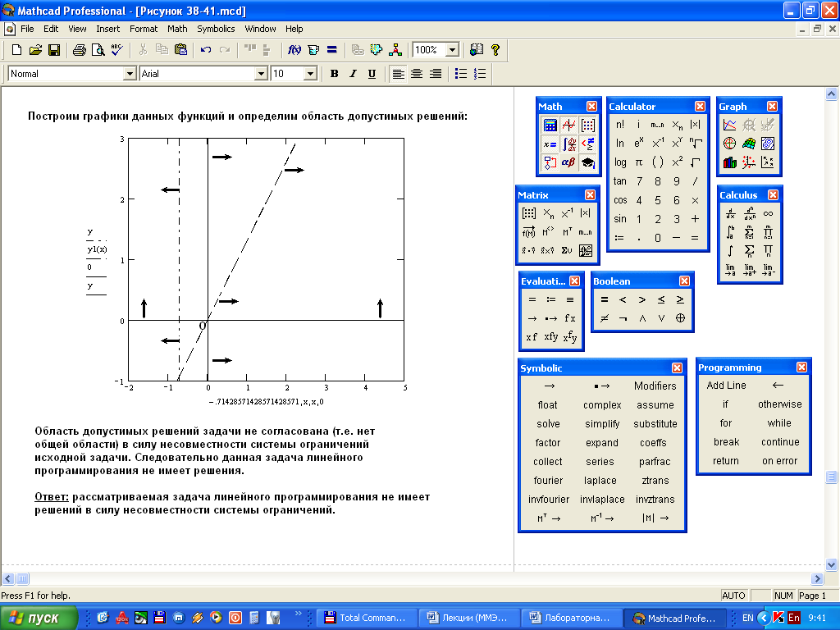840x630 pixels.
Task: Click greater-or-equal operator in Boolean palette
Action: coord(680,299)
